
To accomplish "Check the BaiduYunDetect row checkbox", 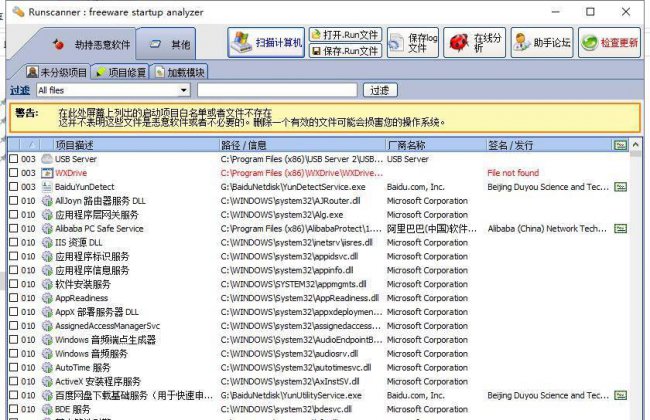I will tap(14, 187).
